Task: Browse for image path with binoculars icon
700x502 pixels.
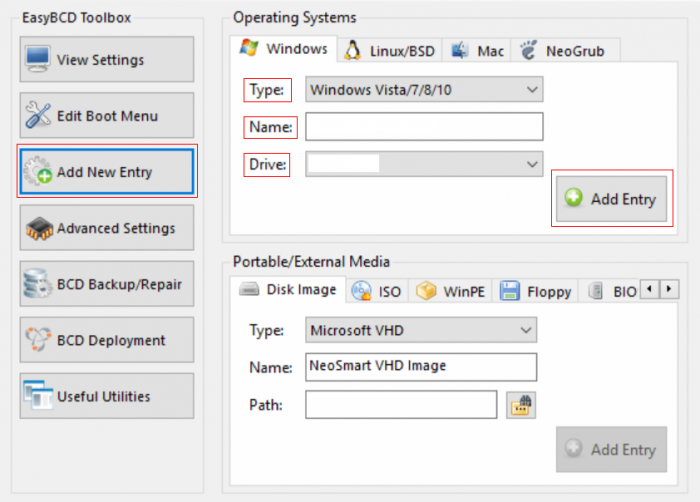Action: (521, 405)
